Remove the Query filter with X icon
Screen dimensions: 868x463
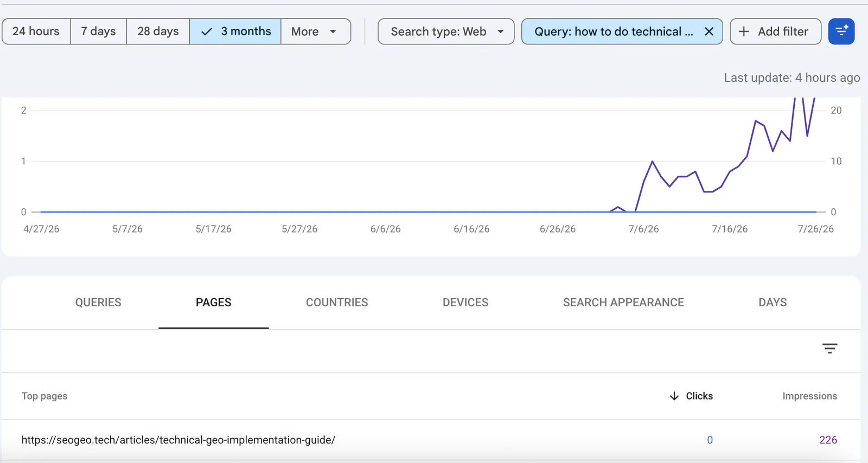[709, 31]
